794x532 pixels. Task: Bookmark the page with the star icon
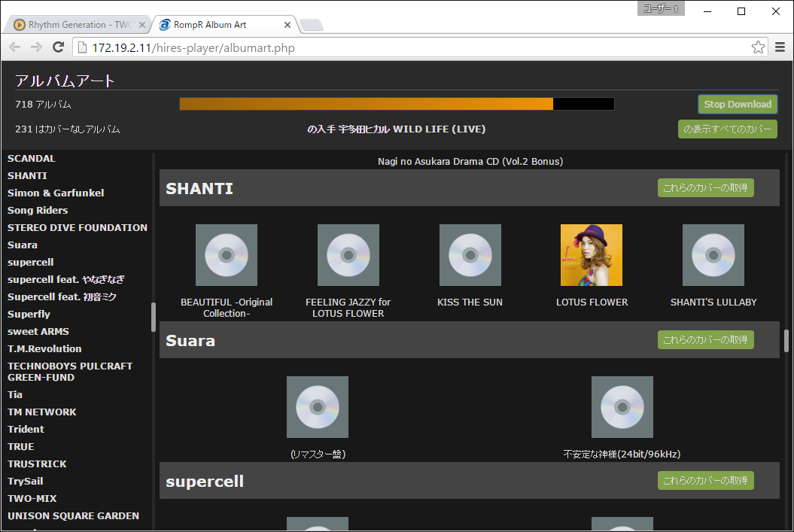(758, 47)
